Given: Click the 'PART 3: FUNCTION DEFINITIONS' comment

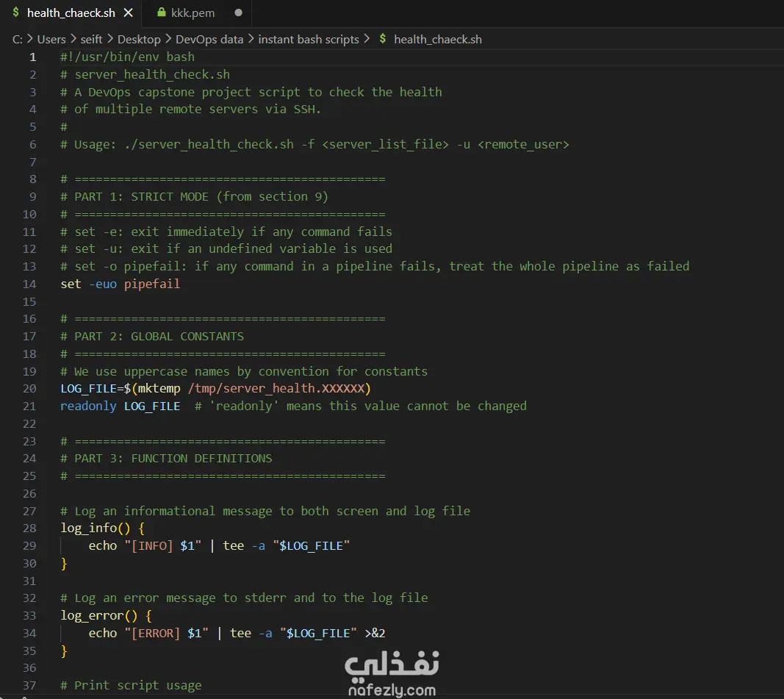Looking at the screenshot, I should pos(166,459).
